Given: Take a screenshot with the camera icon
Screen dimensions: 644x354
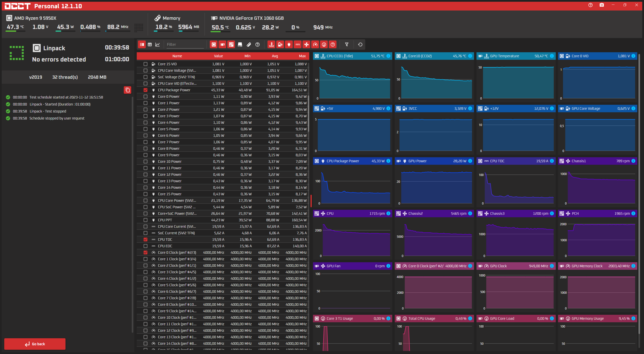Looking at the screenshot, I should click(601, 5).
